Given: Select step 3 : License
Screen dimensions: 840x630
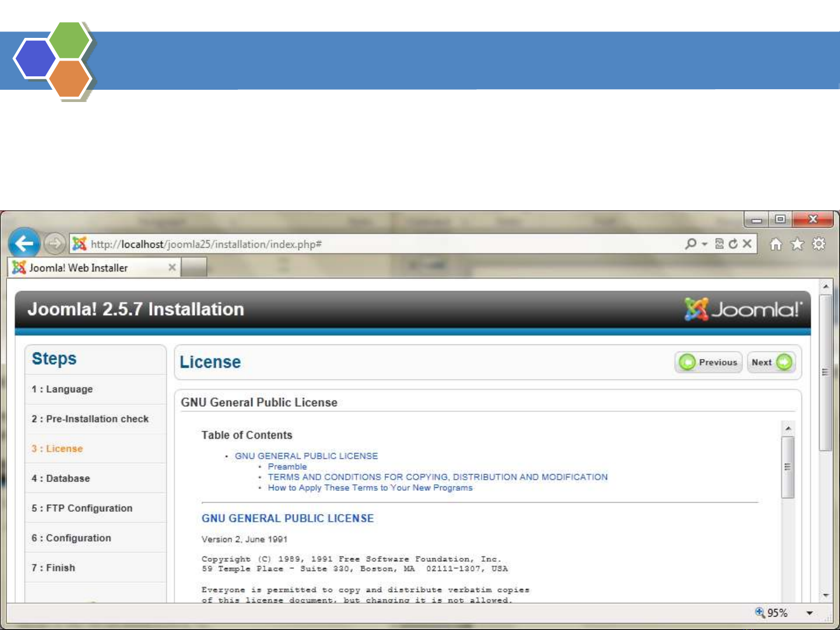Looking at the screenshot, I should (x=57, y=448).
